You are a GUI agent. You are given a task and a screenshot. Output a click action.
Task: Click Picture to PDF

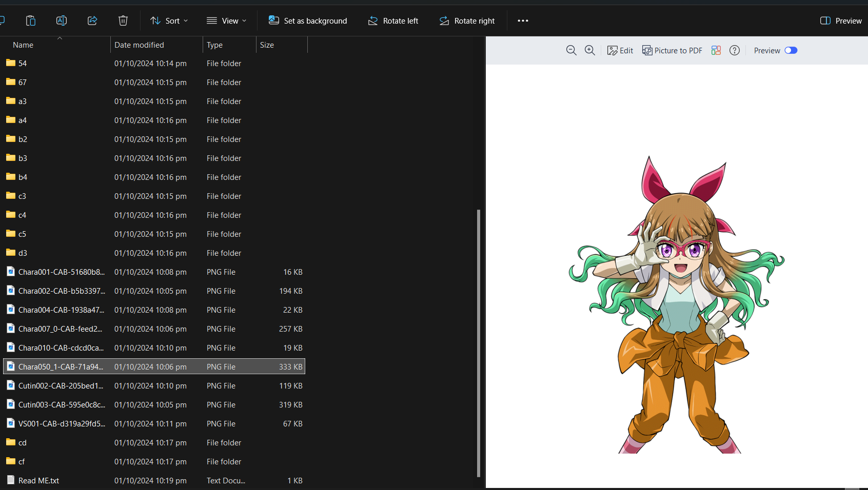click(672, 50)
